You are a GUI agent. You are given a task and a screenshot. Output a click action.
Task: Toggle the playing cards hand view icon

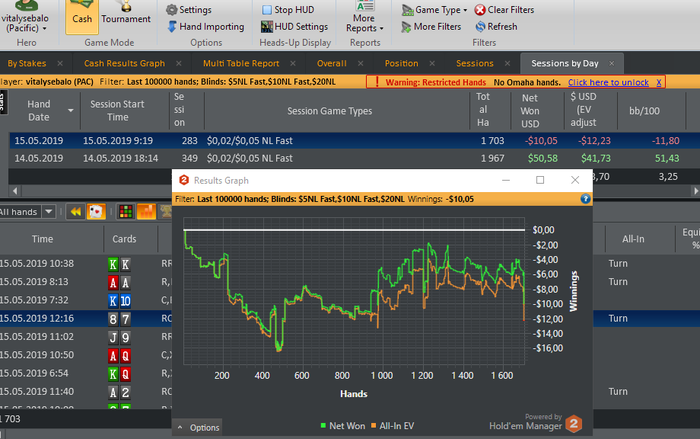point(96,211)
